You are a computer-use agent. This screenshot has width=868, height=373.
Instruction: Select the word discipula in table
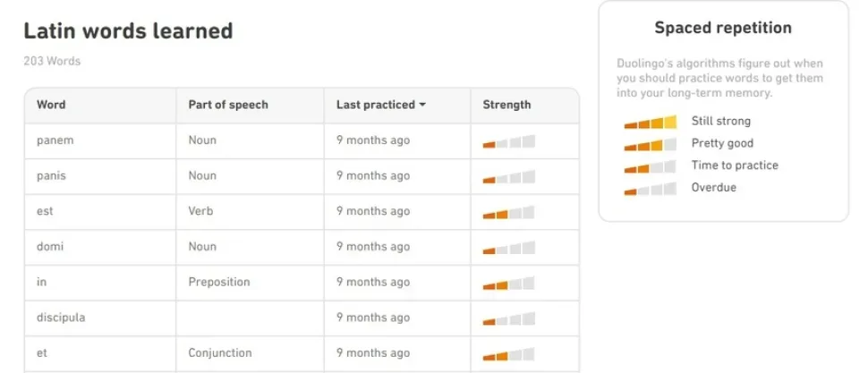[x=61, y=318]
